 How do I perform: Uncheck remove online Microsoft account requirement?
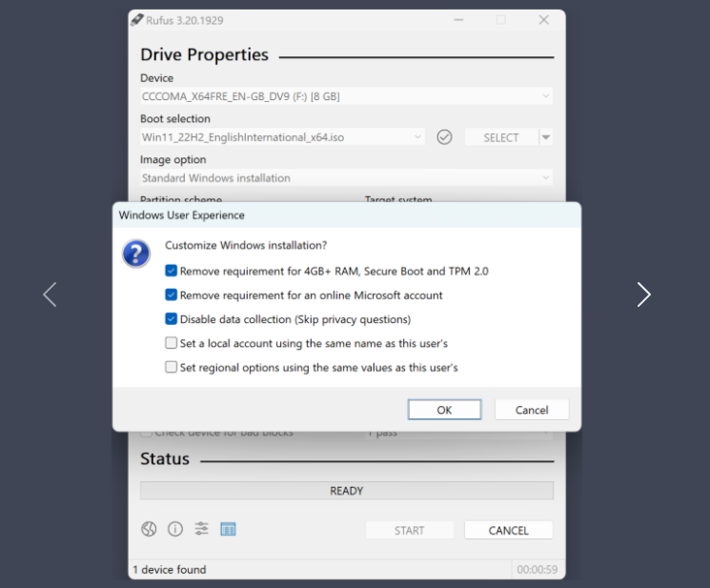171,295
